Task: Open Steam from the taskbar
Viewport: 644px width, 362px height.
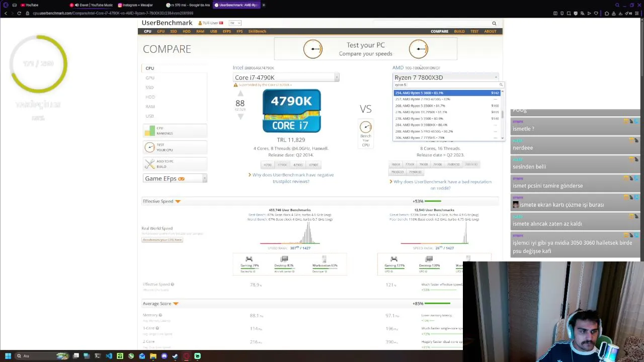Action: [x=175, y=356]
